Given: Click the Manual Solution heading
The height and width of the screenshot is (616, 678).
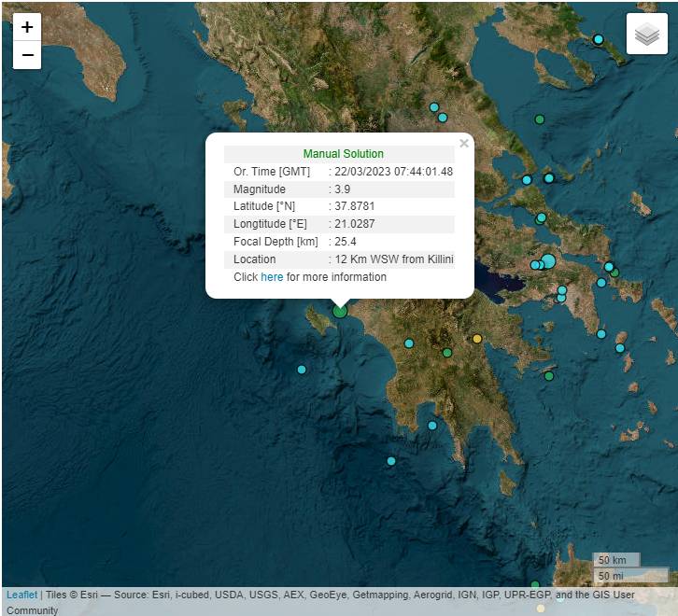Looking at the screenshot, I should pos(344,154).
